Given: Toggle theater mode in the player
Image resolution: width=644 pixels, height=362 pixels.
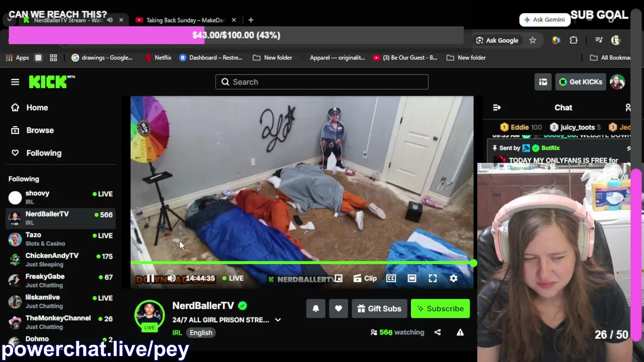Looking at the screenshot, I should click(x=412, y=279).
